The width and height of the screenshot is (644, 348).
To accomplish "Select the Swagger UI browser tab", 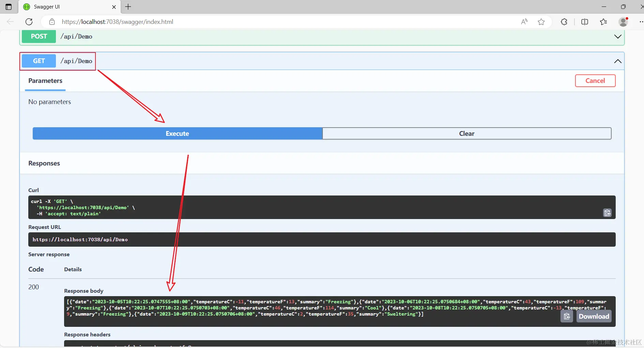I will click(x=69, y=7).
